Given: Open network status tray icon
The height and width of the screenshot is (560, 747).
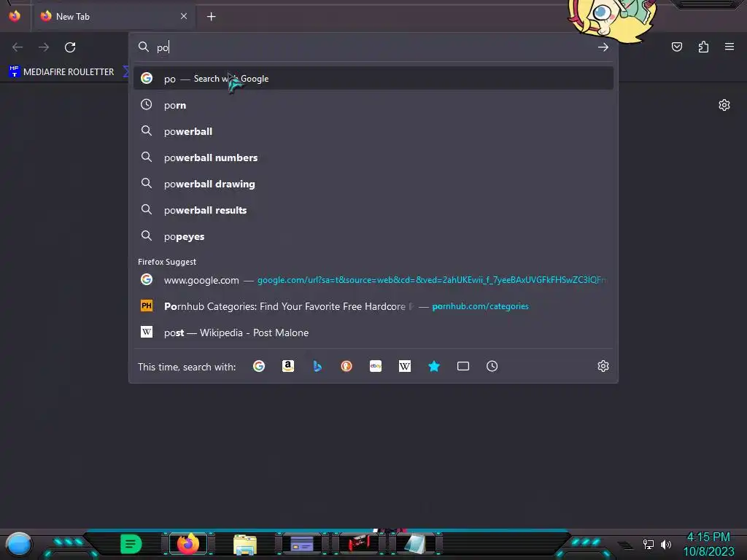Looking at the screenshot, I should (649, 544).
